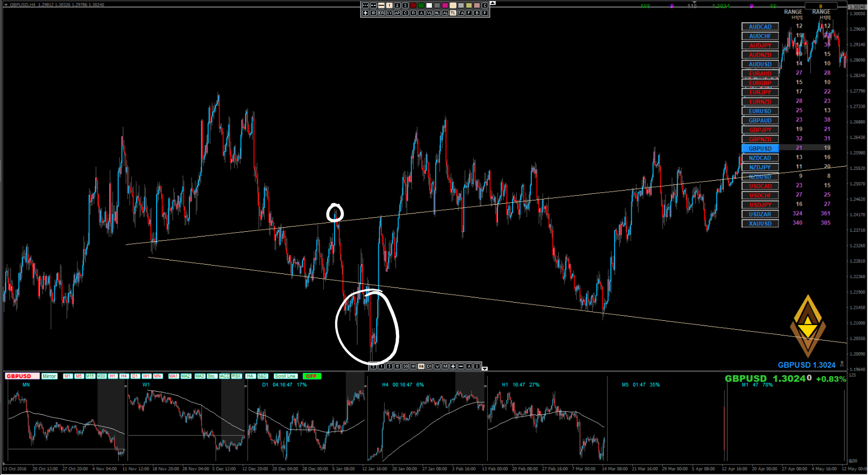868x475 pixels.
Task: Zoom out with bottom toolbar minus icon
Action: [461, 367]
